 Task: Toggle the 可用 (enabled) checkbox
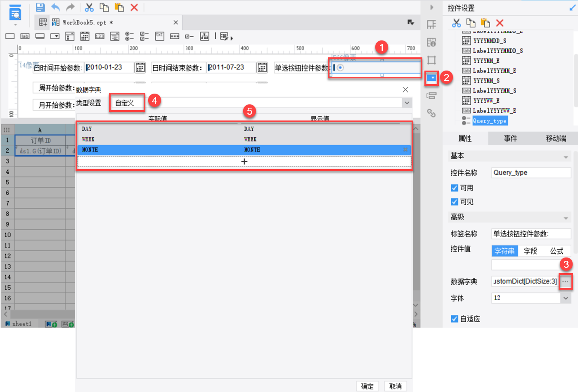coord(455,188)
